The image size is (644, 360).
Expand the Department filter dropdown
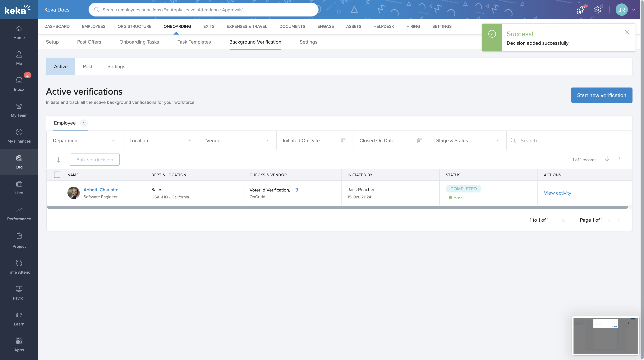(x=85, y=140)
